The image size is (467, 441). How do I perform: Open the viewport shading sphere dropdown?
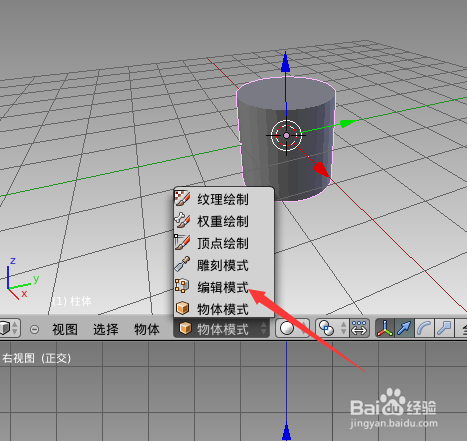tap(292, 329)
